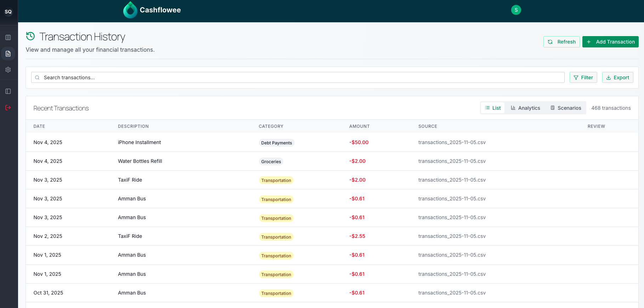Click the 468 transactions count
This screenshot has width=644, height=308.
[x=611, y=108]
